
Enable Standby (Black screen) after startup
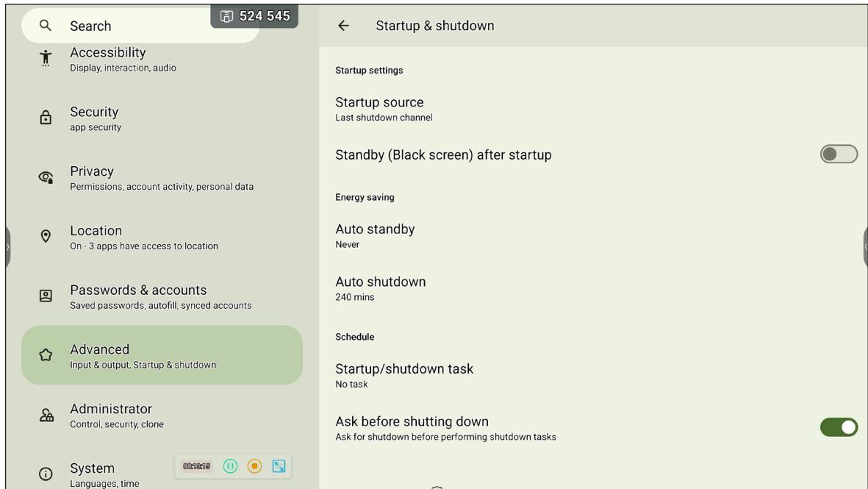(x=839, y=154)
